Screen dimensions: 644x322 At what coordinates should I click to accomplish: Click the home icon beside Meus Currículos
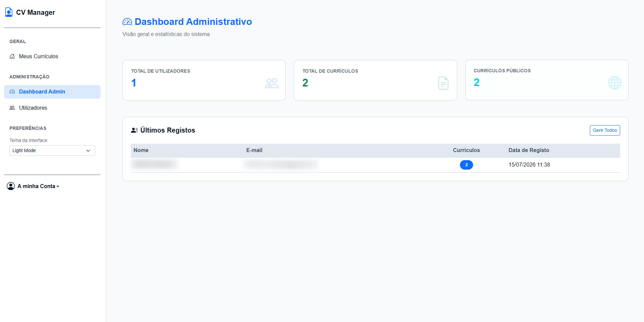(12, 57)
